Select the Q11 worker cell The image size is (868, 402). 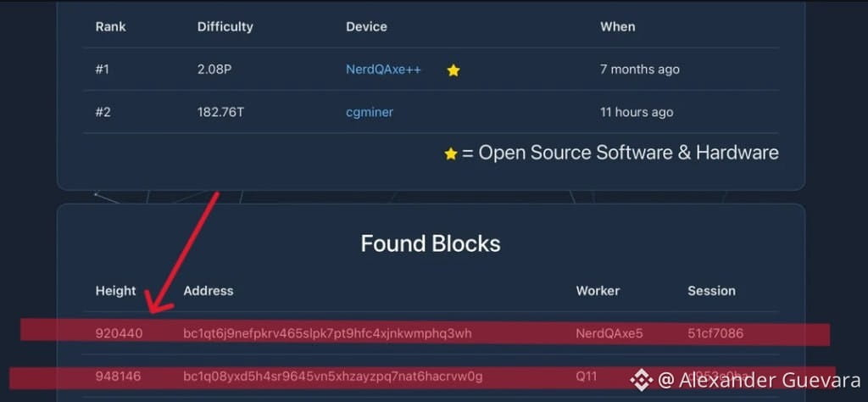click(x=587, y=377)
